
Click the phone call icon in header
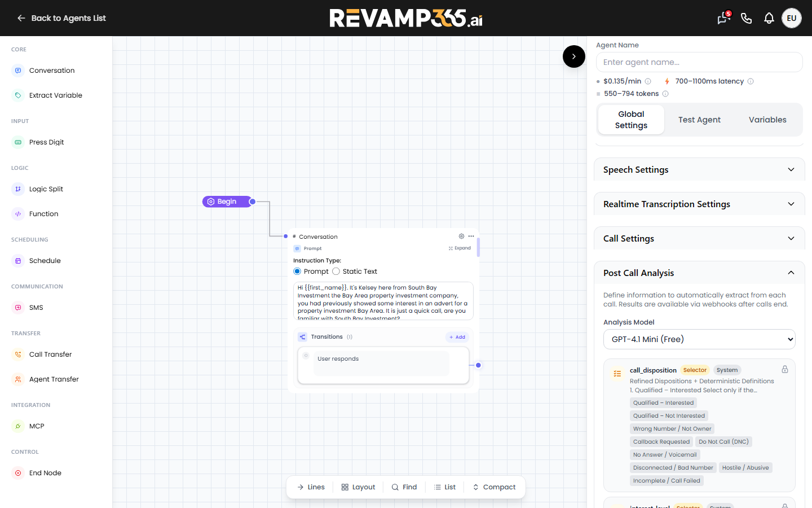click(x=746, y=19)
